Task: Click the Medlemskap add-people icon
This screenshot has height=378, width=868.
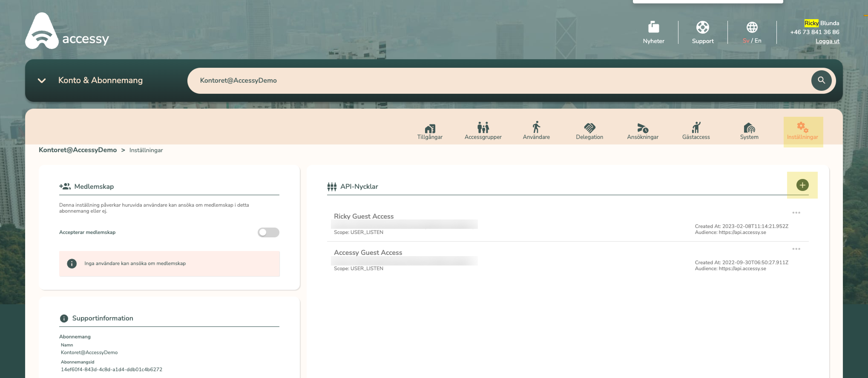Action: click(x=65, y=186)
